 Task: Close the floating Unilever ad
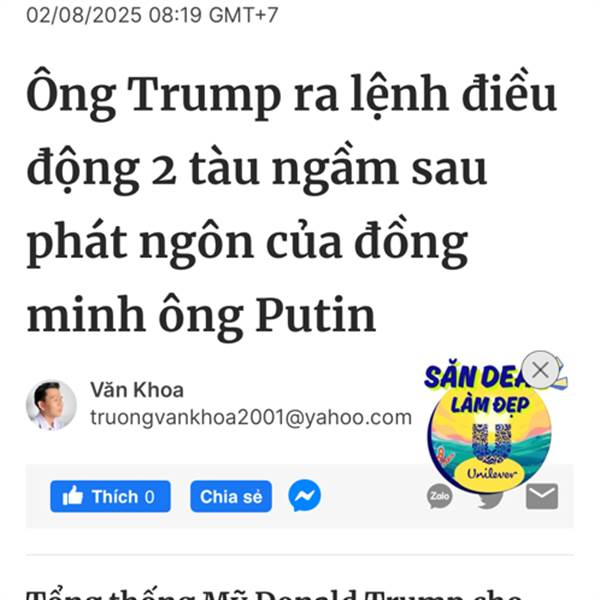(x=540, y=370)
